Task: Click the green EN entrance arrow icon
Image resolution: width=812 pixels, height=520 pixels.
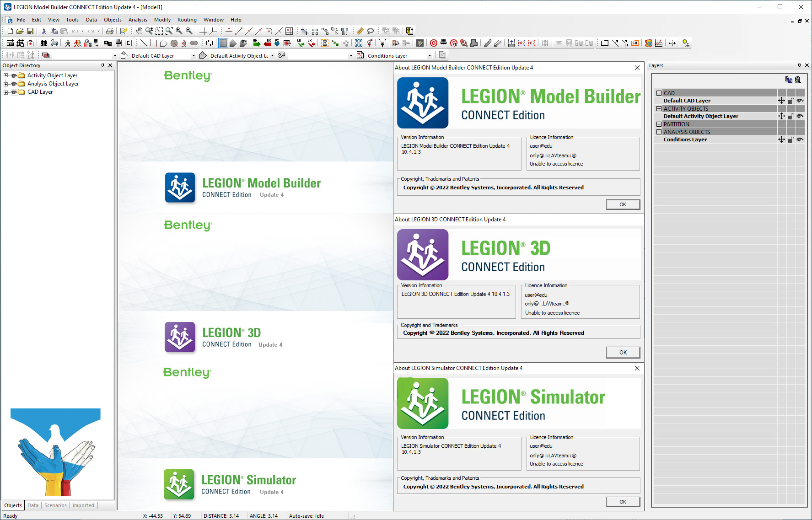Action: (x=257, y=43)
